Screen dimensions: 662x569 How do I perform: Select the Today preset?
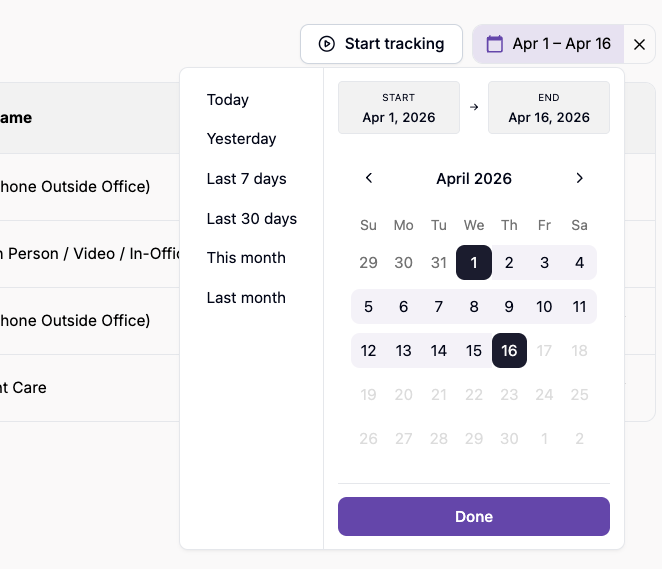pyautogui.click(x=228, y=100)
